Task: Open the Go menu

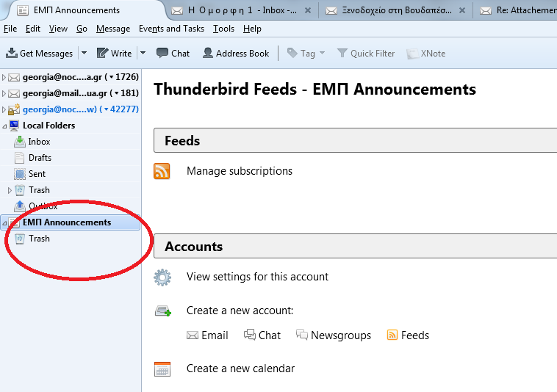Action: (82, 29)
